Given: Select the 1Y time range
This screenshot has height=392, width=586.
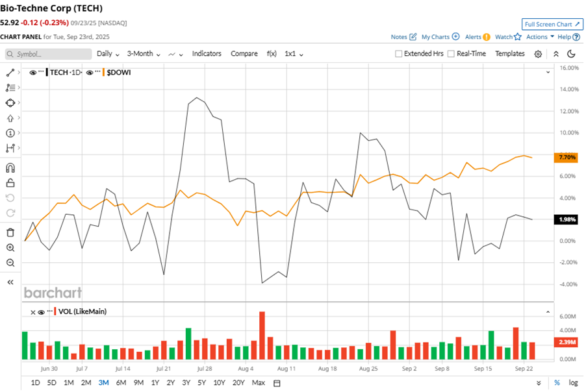Looking at the screenshot, I should click(155, 383).
